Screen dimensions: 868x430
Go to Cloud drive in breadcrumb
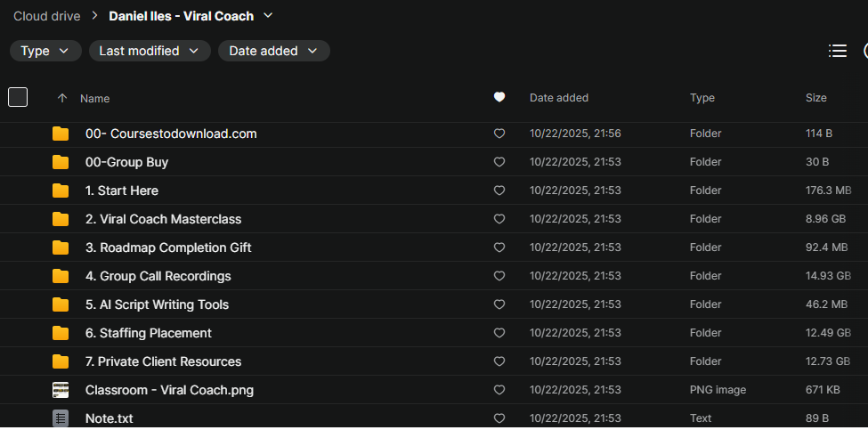[46, 16]
